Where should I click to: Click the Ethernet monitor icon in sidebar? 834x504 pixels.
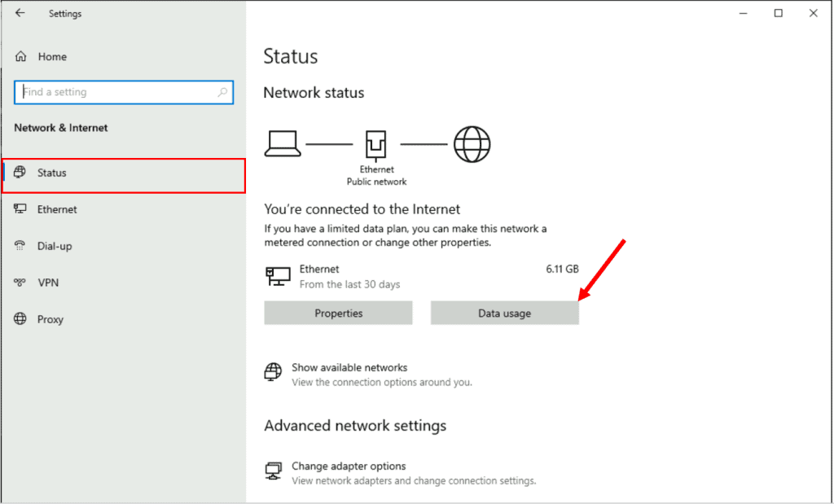pyautogui.click(x=20, y=209)
